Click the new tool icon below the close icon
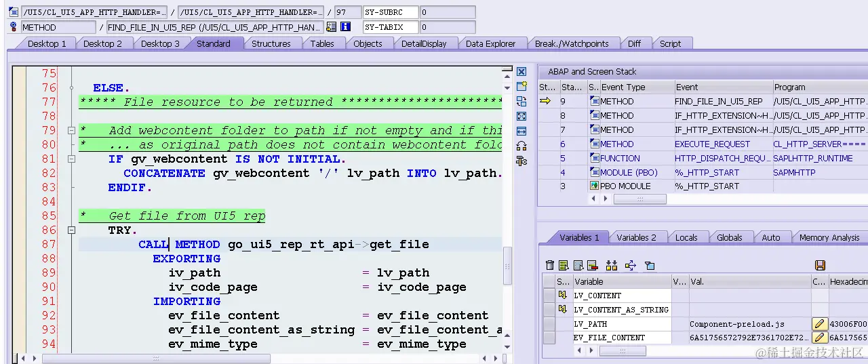 [x=521, y=86]
